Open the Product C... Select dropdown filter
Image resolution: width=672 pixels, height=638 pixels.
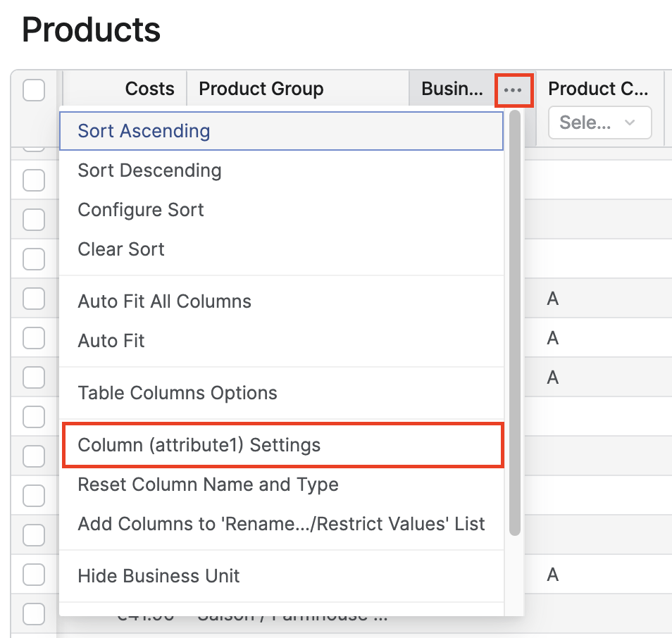tap(599, 123)
